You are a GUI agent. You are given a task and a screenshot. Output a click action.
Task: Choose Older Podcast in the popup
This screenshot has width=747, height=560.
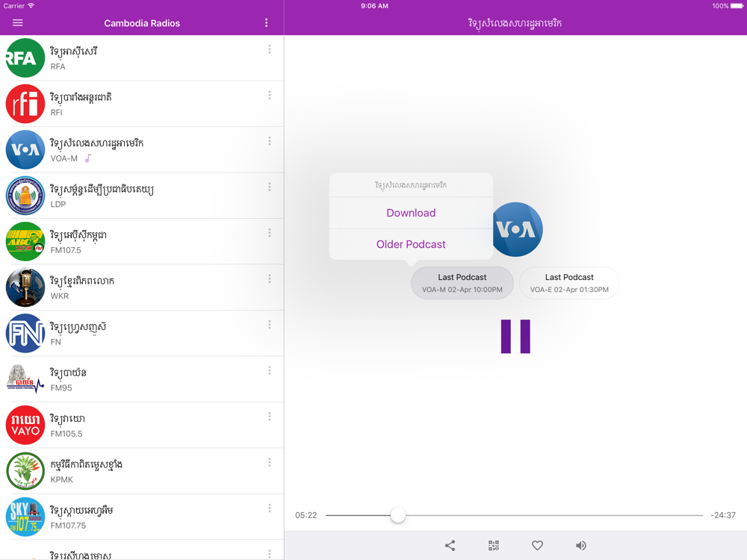click(x=411, y=244)
